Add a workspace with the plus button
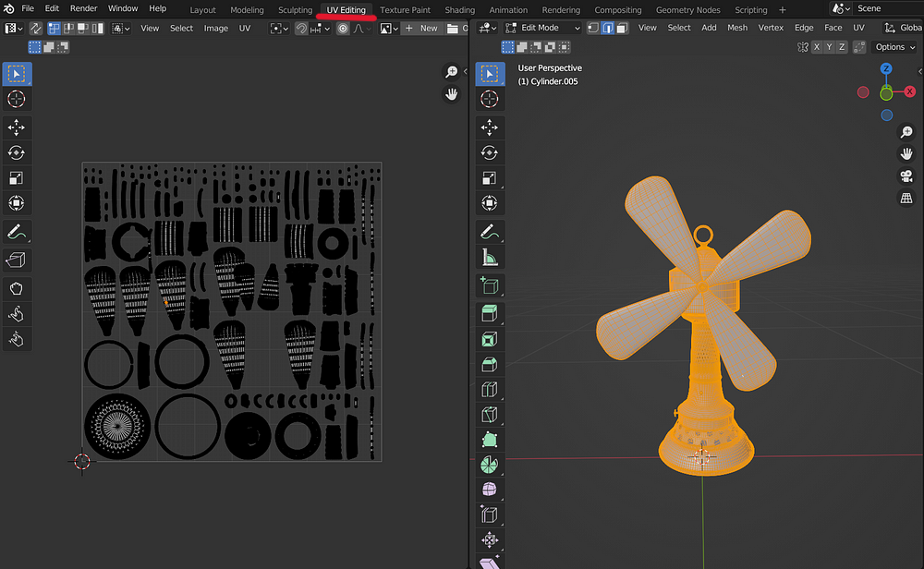 click(783, 9)
